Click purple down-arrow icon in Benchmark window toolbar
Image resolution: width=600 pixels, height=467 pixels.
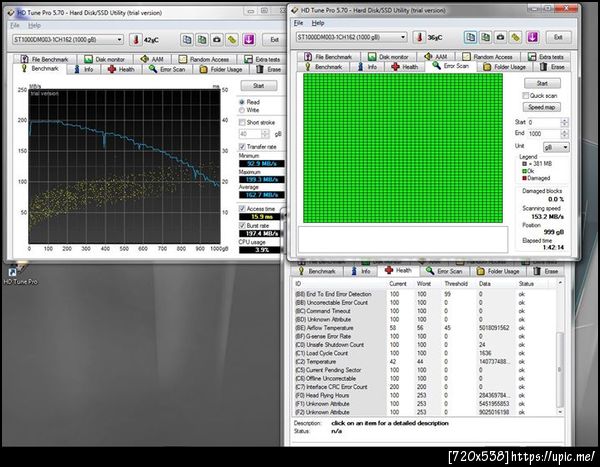pyautogui.click(x=249, y=39)
